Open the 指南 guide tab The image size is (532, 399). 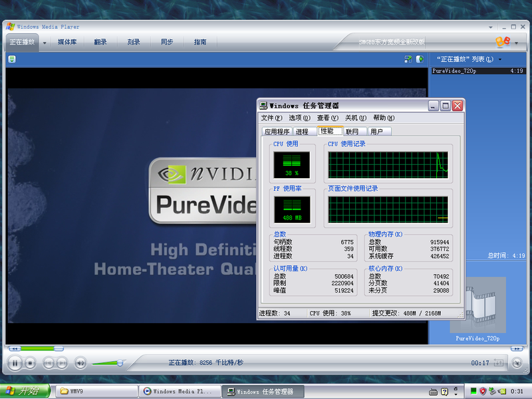200,42
